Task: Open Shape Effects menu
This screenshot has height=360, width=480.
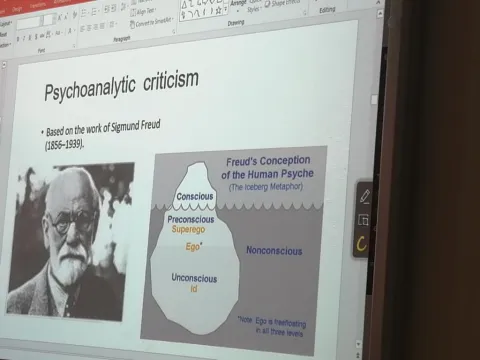Action: [x=282, y=3]
